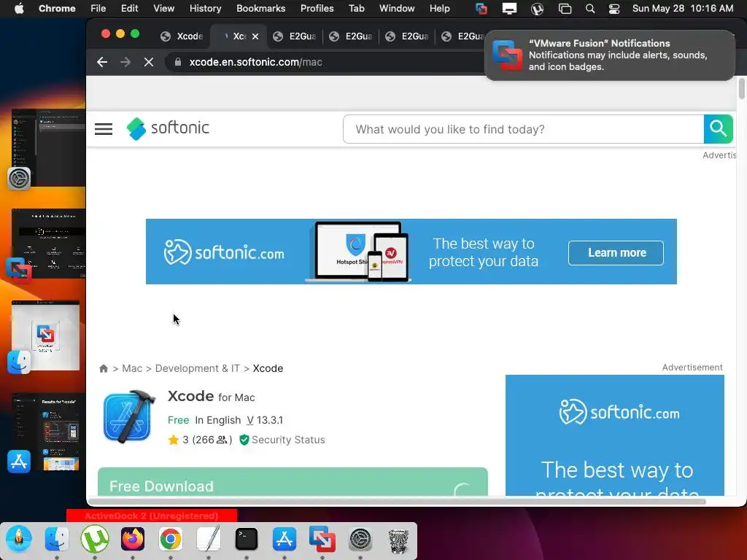Click the page vertical scrollbar

pos(741,89)
